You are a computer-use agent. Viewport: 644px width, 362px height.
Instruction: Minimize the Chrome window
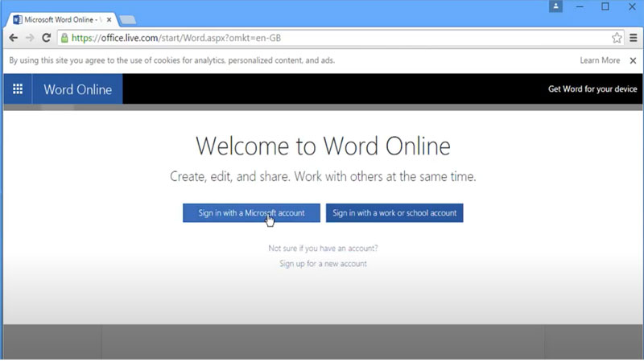pos(580,6)
